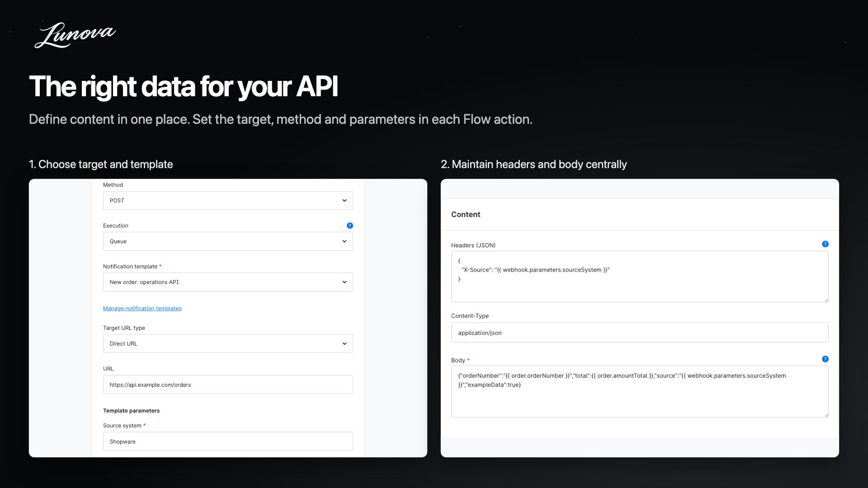Open the Method dropdown showing POST
The image size is (868, 488).
228,201
